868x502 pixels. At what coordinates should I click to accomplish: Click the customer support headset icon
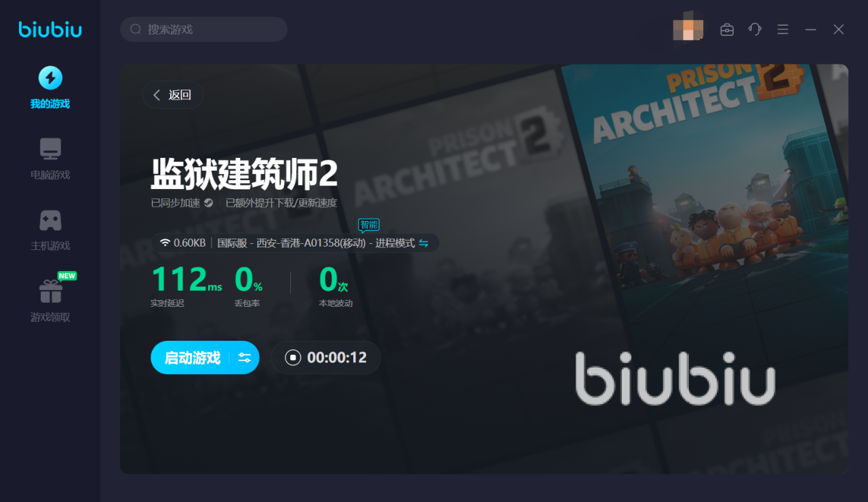pyautogui.click(x=755, y=30)
